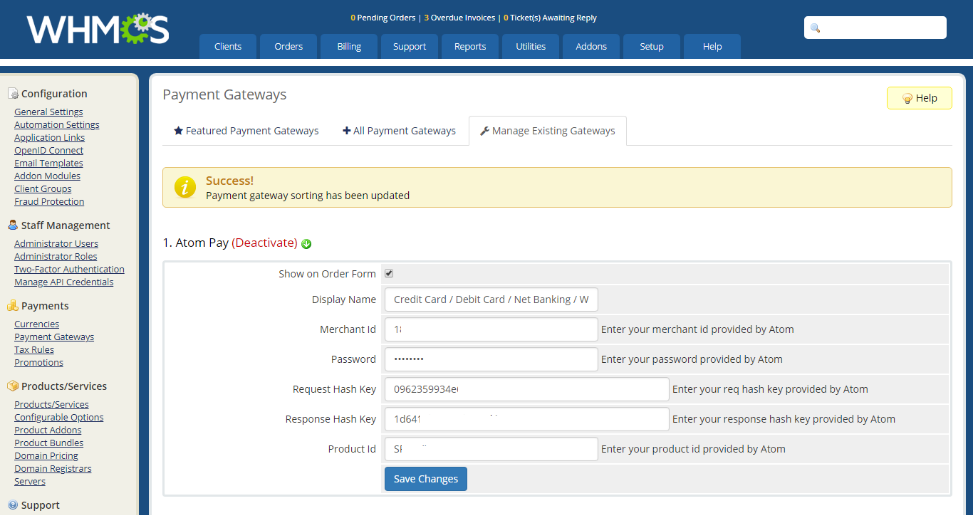Open Servers link in sidebar
973x515 pixels.
coord(30,481)
